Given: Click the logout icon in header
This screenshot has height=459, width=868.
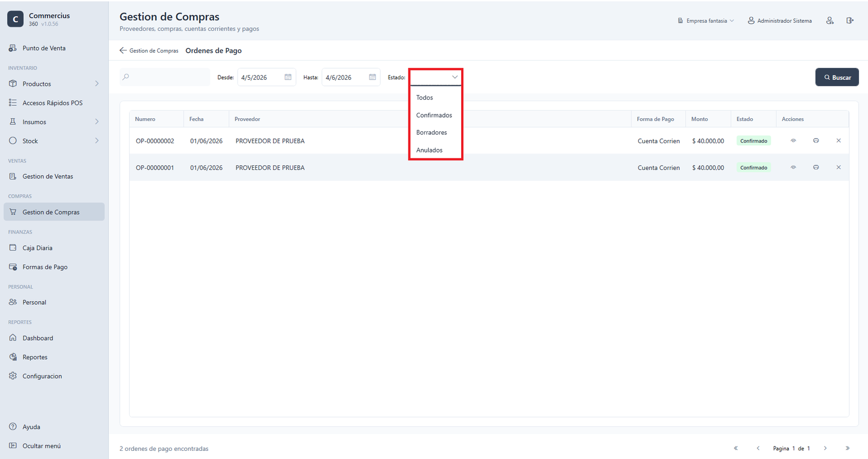Looking at the screenshot, I should 850,21.
